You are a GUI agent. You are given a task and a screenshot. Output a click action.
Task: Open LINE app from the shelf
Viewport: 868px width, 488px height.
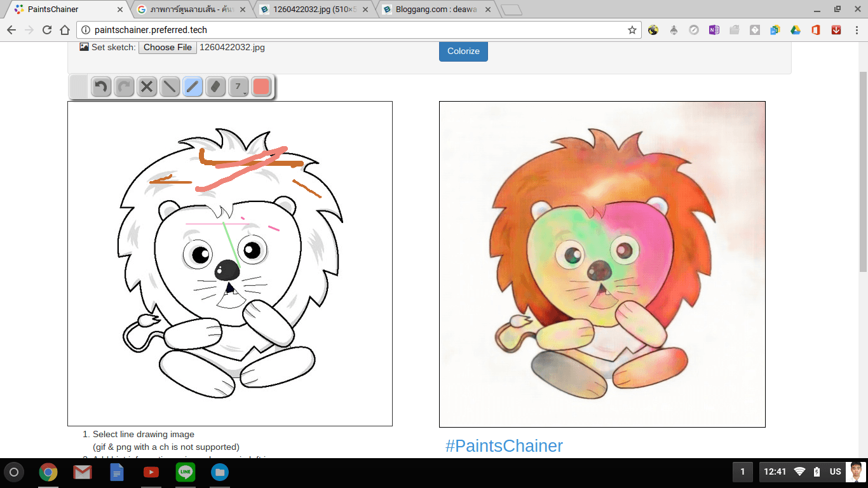pos(186,472)
